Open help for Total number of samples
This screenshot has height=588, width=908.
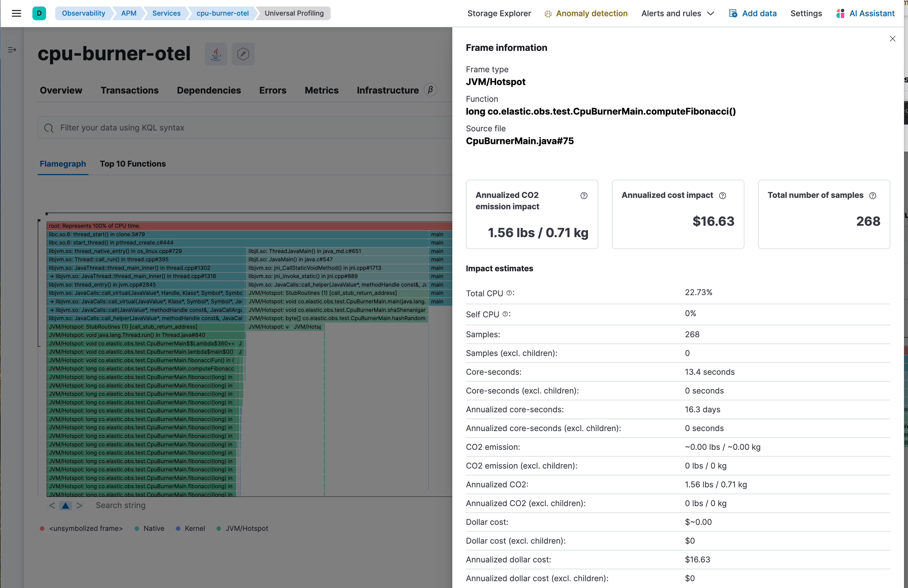click(x=872, y=196)
